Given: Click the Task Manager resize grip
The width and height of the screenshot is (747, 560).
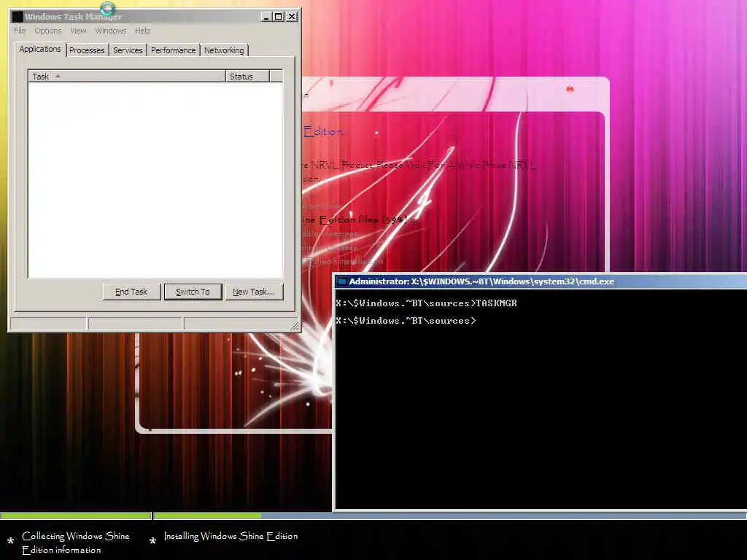Looking at the screenshot, I should click(x=295, y=326).
